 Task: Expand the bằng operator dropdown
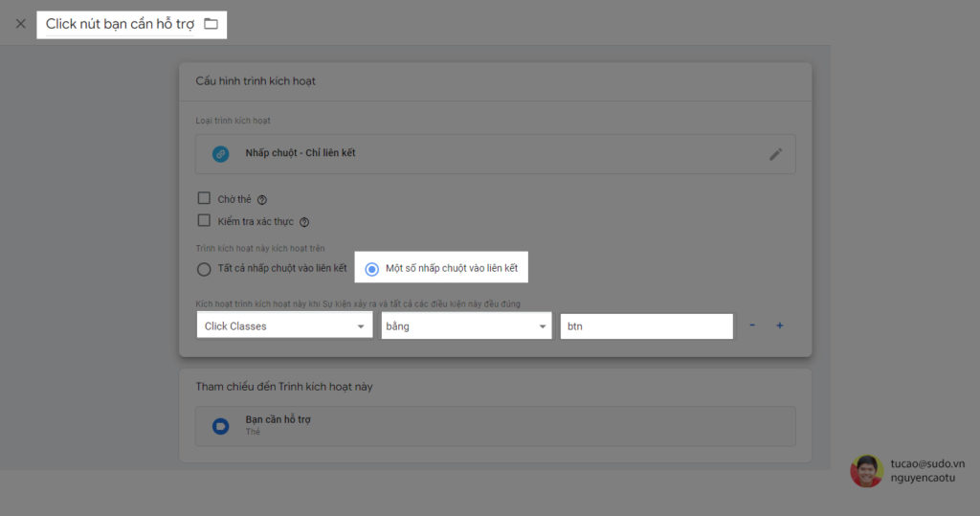pyautogui.click(x=463, y=326)
